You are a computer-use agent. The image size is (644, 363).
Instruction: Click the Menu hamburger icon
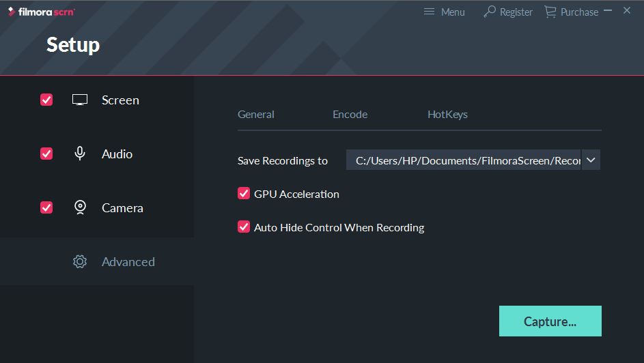(x=429, y=12)
